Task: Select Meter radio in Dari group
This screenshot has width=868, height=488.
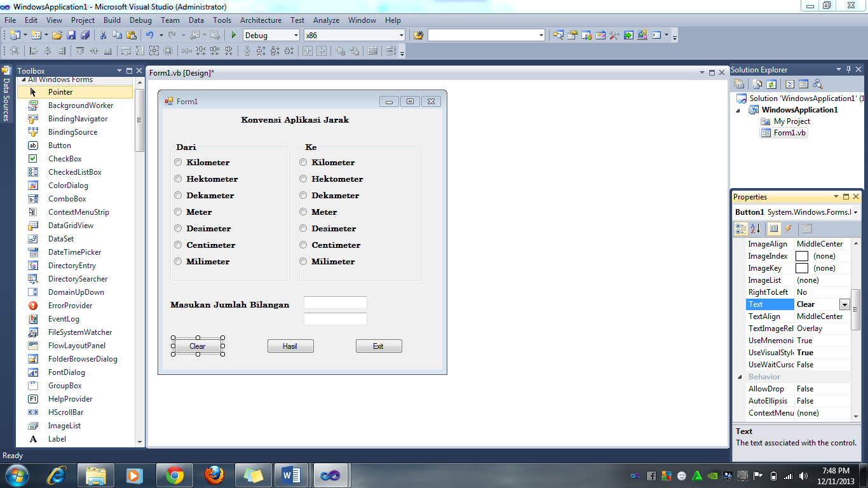Action: pyautogui.click(x=178, y=212)
